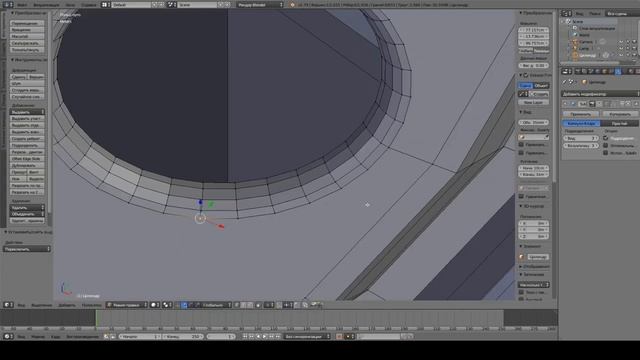Open the Mesh menu in 3D view header

(91, 304)
